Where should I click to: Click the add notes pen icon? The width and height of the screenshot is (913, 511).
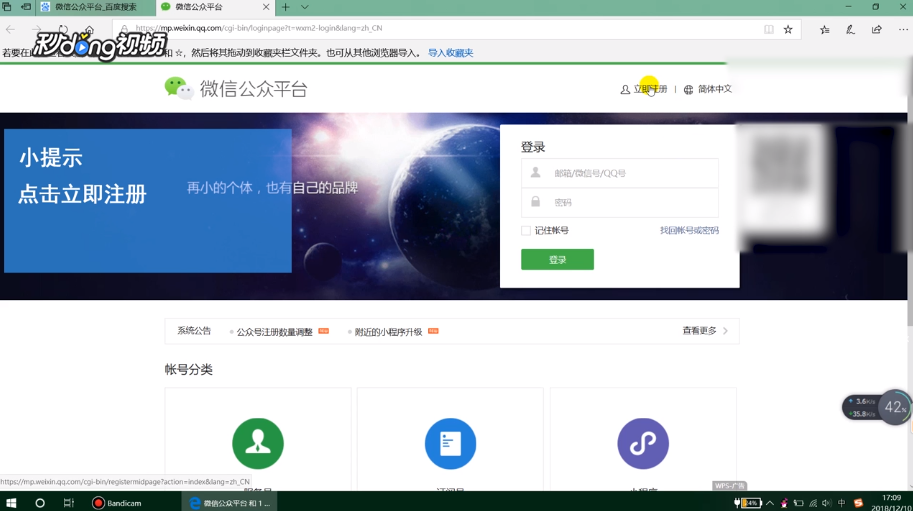pyautogui.click(x=850, y=29)
